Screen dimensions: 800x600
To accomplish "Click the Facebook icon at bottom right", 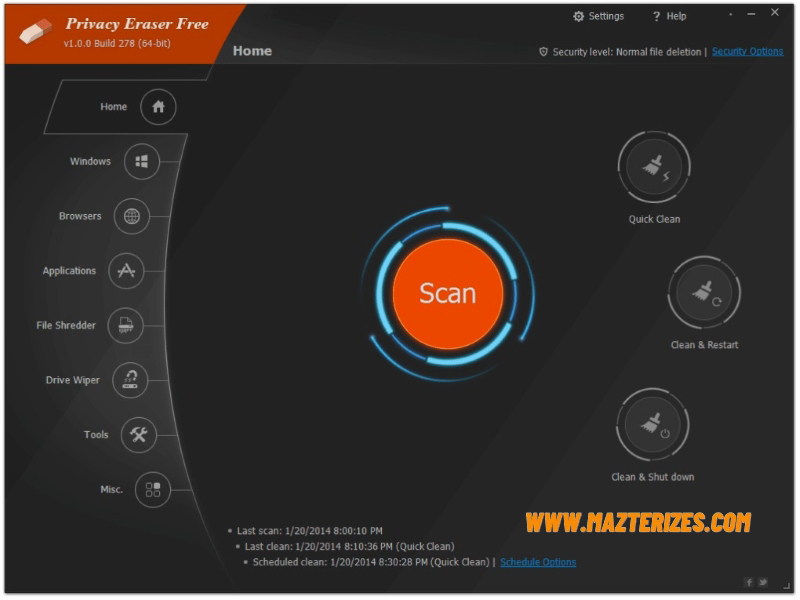I will click(749, 582).
